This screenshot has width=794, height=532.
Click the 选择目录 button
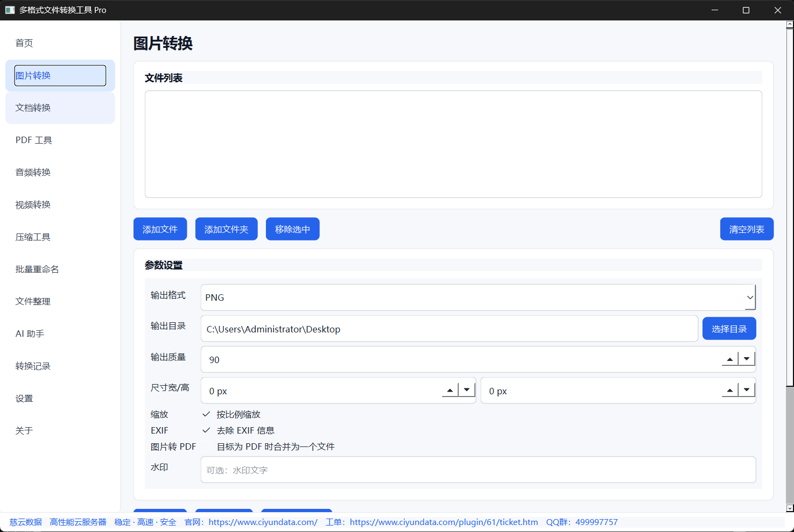pos(729,329)
